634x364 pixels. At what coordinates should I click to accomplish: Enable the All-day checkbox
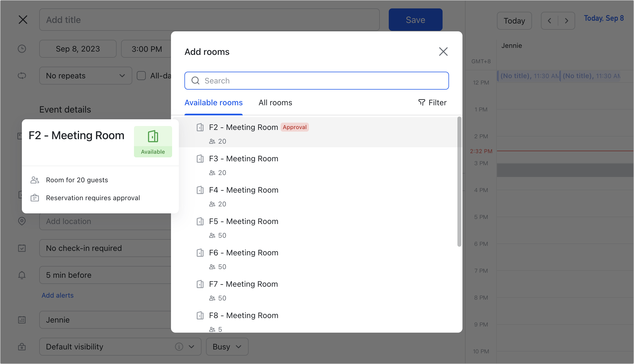point(141,76)
